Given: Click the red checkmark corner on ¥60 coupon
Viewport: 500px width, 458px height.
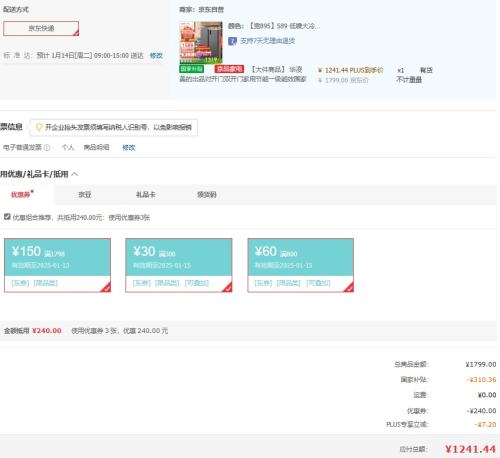Looking at the screenshot, I should [349, 288].
